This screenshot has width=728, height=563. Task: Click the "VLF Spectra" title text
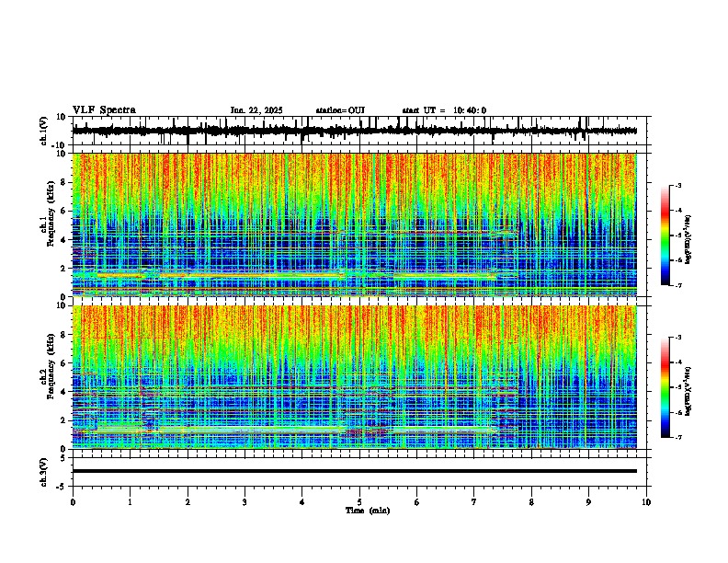click(x=104, y=110)
